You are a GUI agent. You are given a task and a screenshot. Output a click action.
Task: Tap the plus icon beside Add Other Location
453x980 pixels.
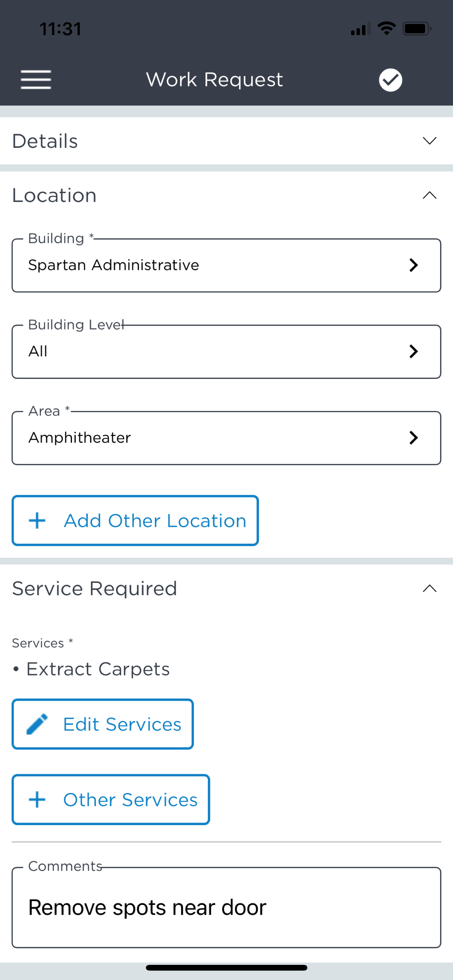(x=37, y=520)
